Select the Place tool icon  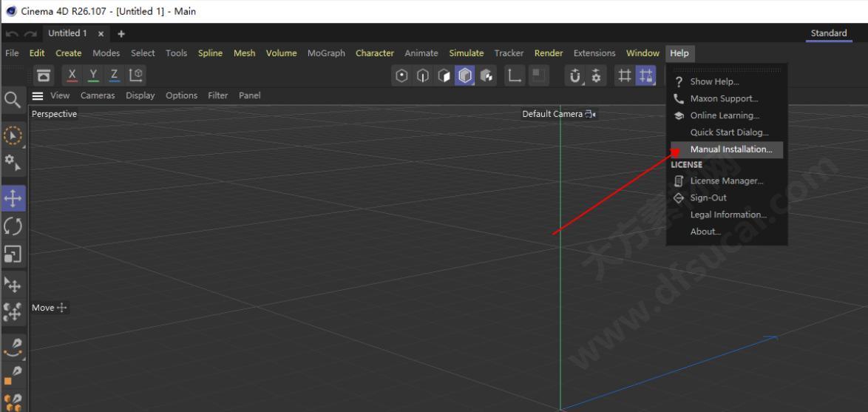13,285
